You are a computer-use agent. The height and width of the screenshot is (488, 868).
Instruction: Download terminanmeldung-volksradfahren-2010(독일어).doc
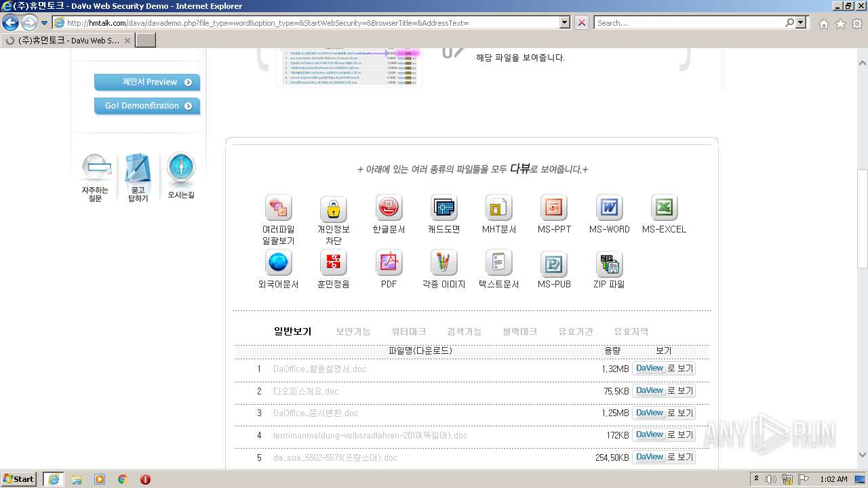coord(370,436)
